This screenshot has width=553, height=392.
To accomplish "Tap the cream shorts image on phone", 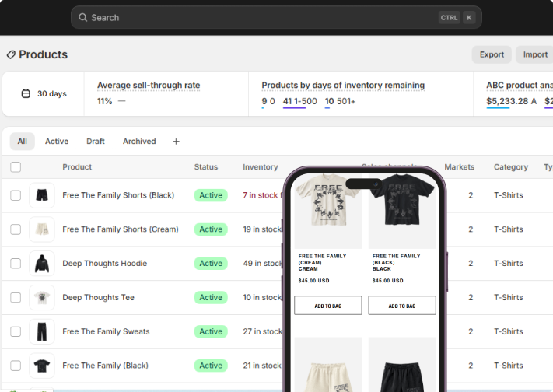I will click(x=328, y=365).
